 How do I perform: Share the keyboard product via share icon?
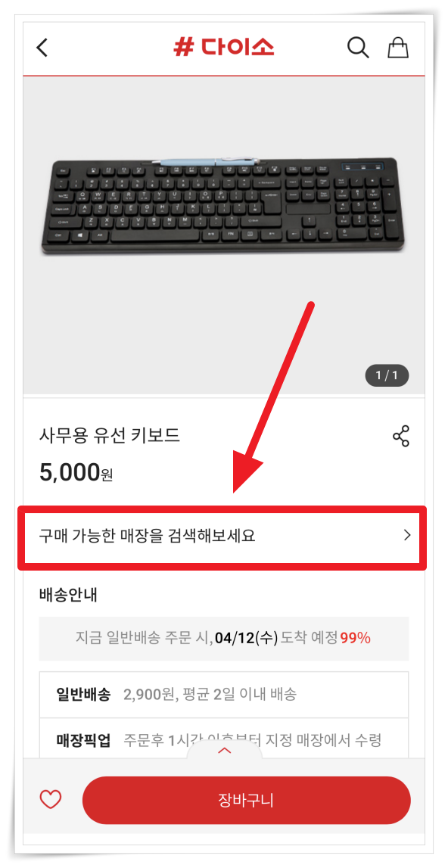pyautogui.click(x=401, y=436)
